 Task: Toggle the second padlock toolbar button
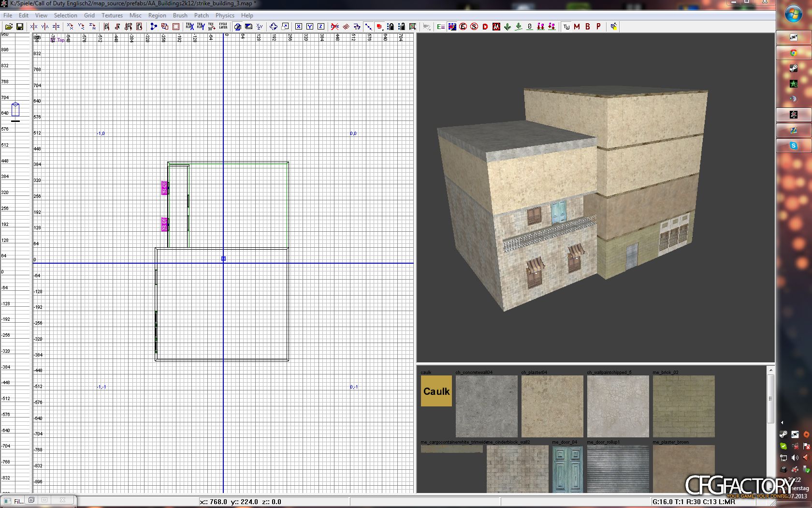point(402,27)
